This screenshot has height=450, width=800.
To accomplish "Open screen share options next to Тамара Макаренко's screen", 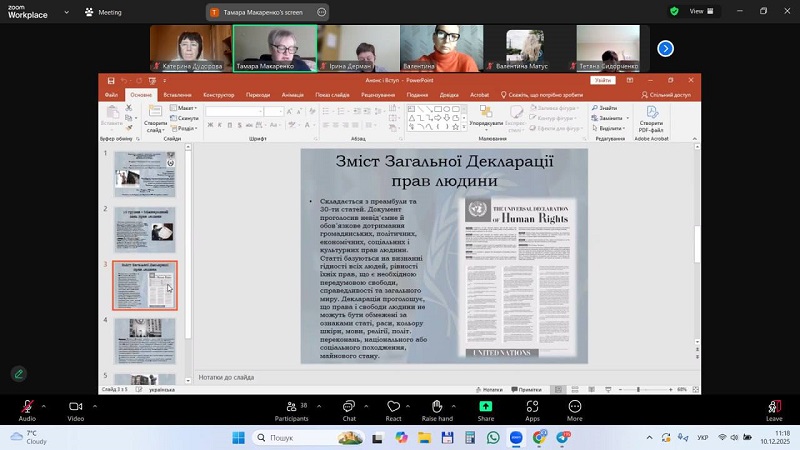I will pos(321,12).
